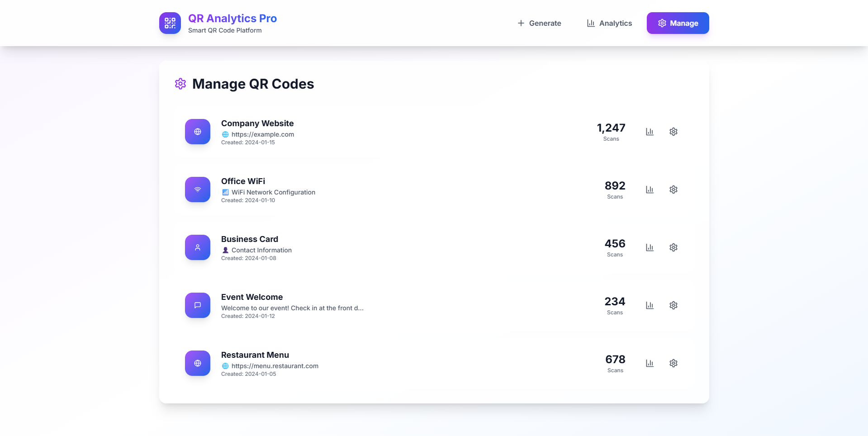Open the menu.restaurant.com URL
This screenshot has height=436, width=868.
pyautogui.click(x=275, y=366)
